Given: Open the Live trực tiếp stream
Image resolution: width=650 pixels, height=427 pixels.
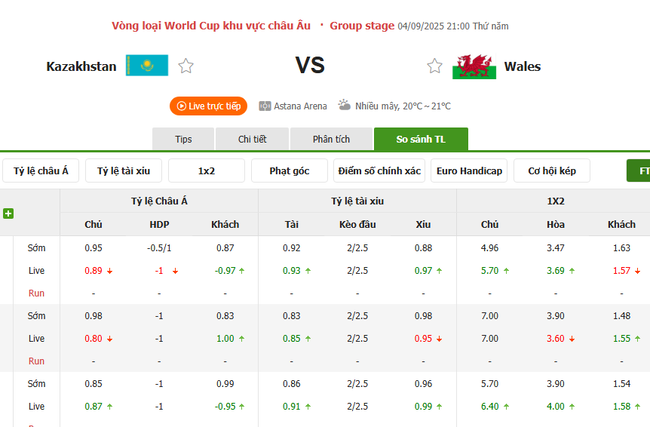Looking at the screenshot, I should click(209, 105).
